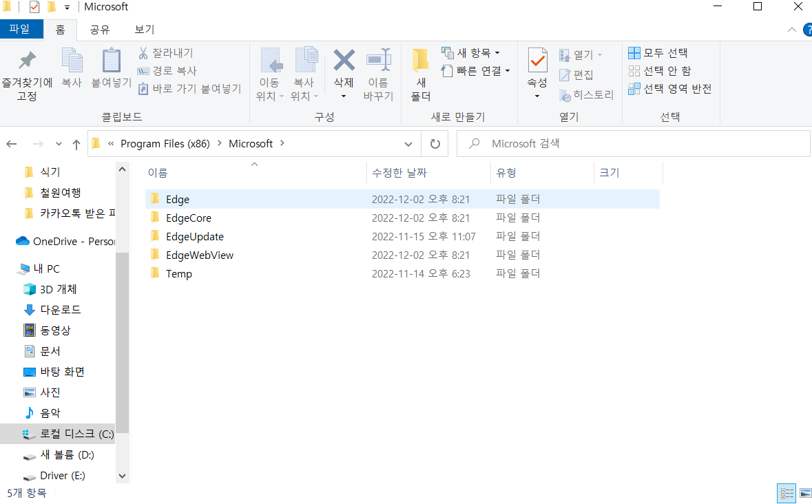The width and height of the screenshot is (812, 504).
Task: Go back with the left arrow
Action: click(12, 144)
